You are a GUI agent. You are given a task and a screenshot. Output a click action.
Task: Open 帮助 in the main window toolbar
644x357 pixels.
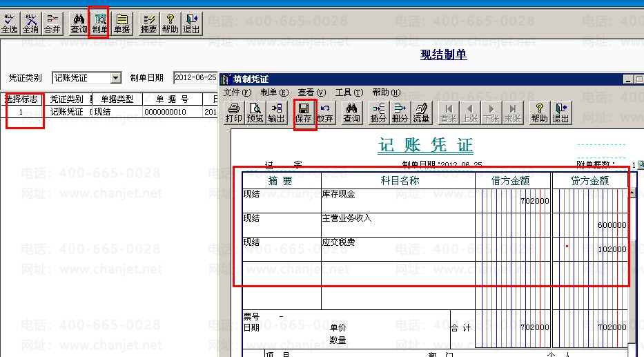pos(170,24)
